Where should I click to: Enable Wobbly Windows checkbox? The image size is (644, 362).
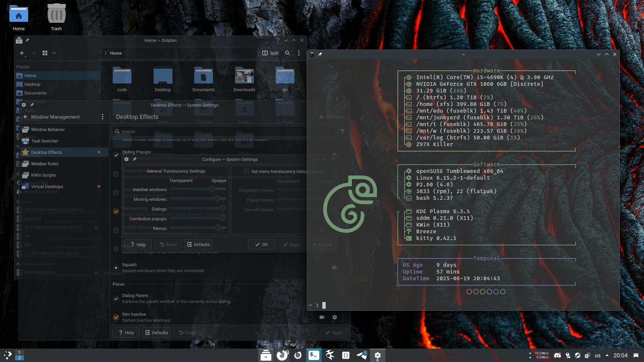(116, 230)
